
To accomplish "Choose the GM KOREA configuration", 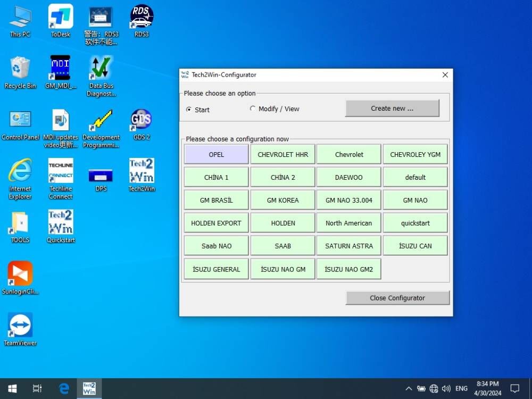I will pyautogui.click(x=283, y=200).
